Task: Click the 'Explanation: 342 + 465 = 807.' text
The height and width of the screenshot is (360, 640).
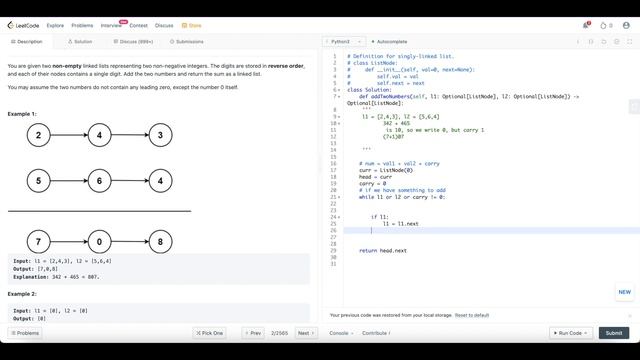Action: point(56,277)
